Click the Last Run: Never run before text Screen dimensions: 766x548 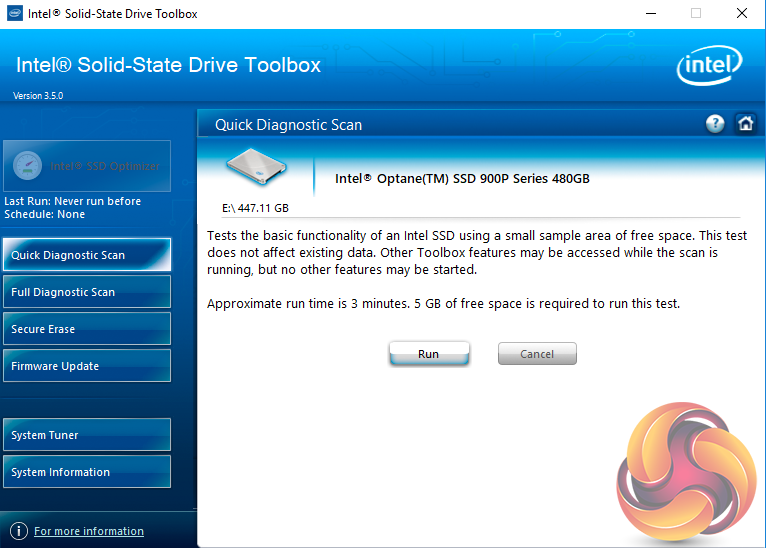tap(72, 201)
